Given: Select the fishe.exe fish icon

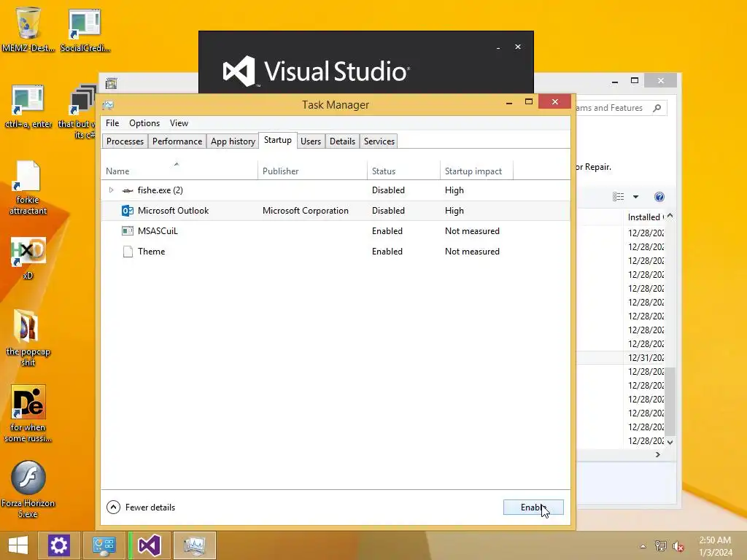Looking at the screenshot, I should tap(127, 190).
